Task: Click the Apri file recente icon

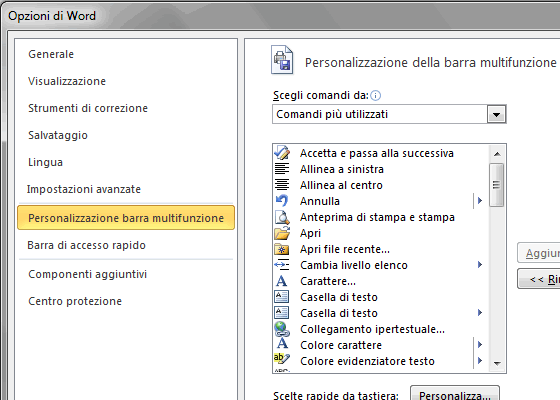Action: tap(282, 249)
